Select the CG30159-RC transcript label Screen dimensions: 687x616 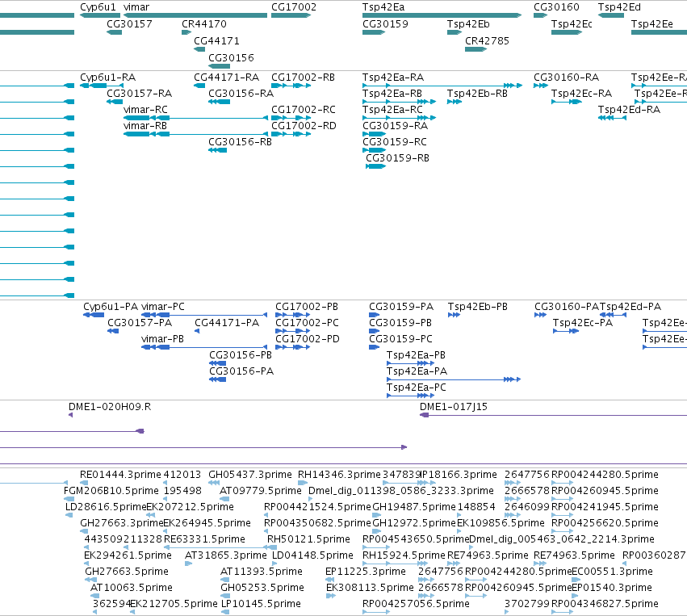click(394, 142)
